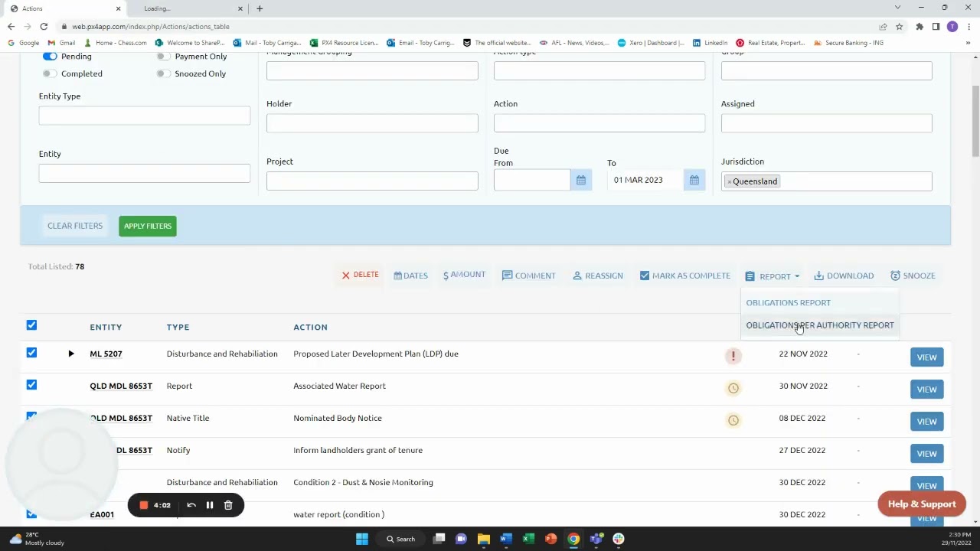Click VIEW for ML 5207 row
Screen dimensions: 980x551
(926, 357)
